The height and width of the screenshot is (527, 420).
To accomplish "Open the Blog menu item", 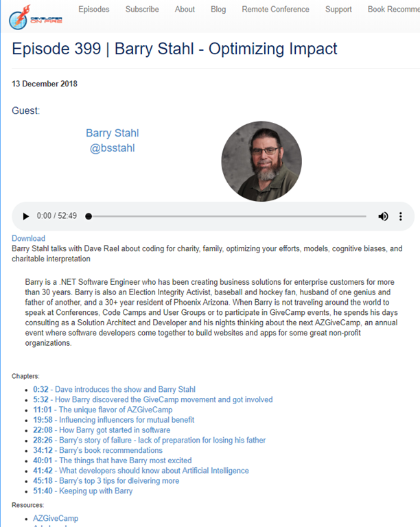I will (218, 9).
